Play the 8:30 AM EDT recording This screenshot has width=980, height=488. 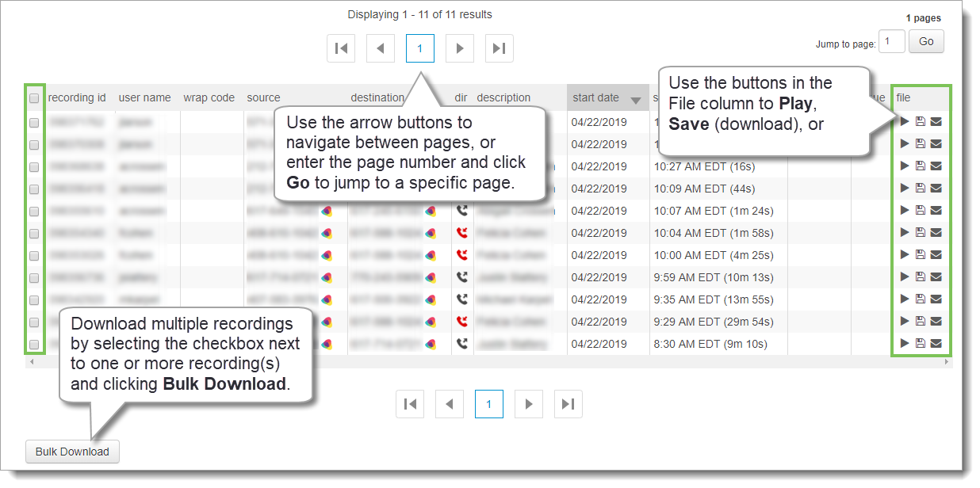905,343
